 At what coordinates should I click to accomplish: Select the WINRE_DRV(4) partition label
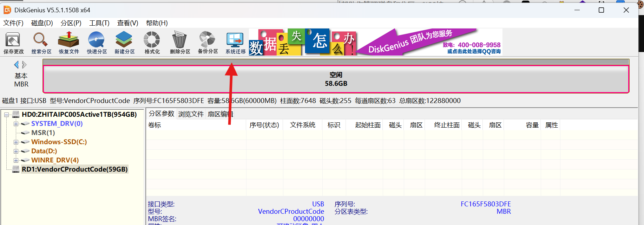click(x=55, y=160)
